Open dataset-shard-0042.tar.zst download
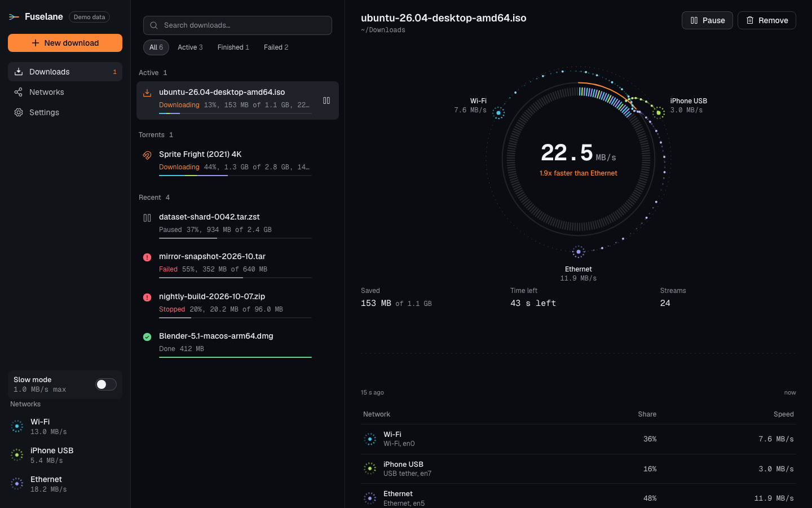This screenshot has width=812, height=508. (x=237, y=225)
